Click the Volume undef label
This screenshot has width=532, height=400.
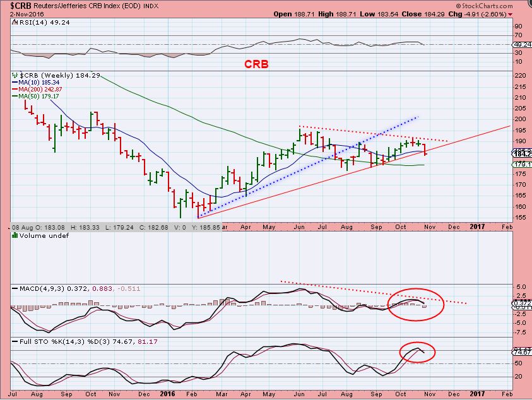coord(44,235)
